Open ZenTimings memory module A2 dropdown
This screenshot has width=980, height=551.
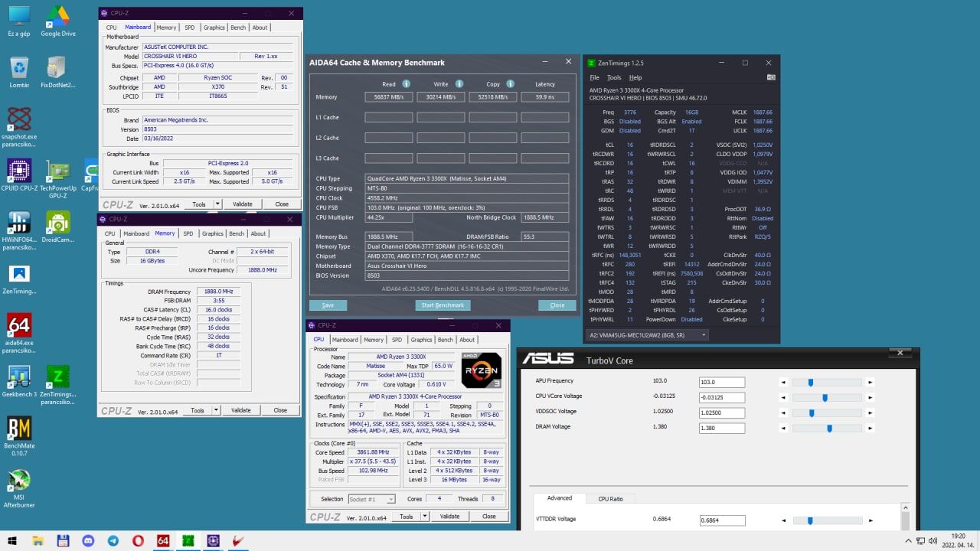click(x=647, y=335)
